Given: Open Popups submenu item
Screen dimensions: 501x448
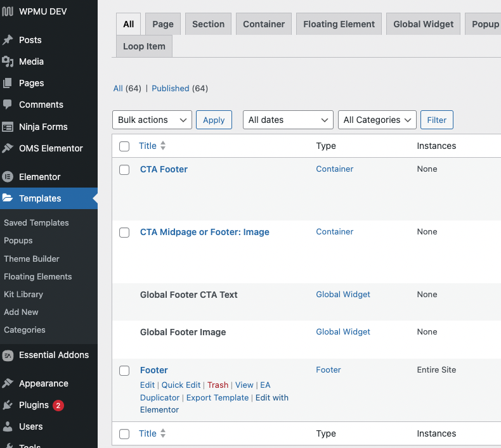Looking at the screenshot, I should click(x=18, y=240).
